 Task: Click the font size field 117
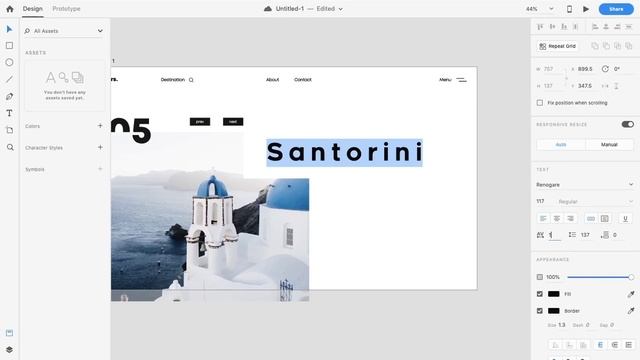(541, 201)
